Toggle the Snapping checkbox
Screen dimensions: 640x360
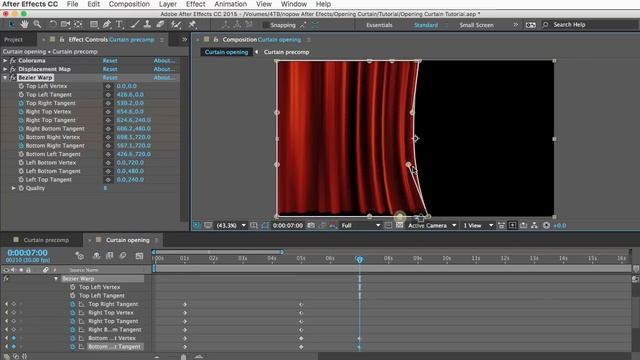pos(266,25)
